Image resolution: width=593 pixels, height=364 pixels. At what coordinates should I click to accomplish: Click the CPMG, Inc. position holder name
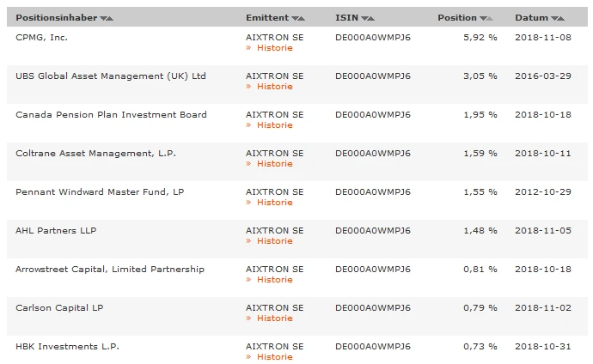pyautogui.click(x=41, y=37)
